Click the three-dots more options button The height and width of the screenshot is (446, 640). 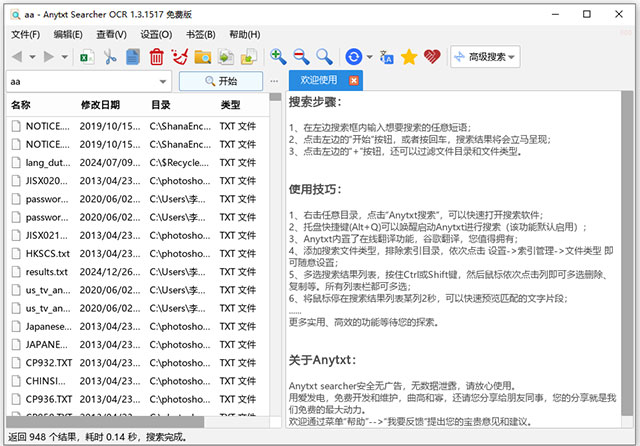(274, 81)
